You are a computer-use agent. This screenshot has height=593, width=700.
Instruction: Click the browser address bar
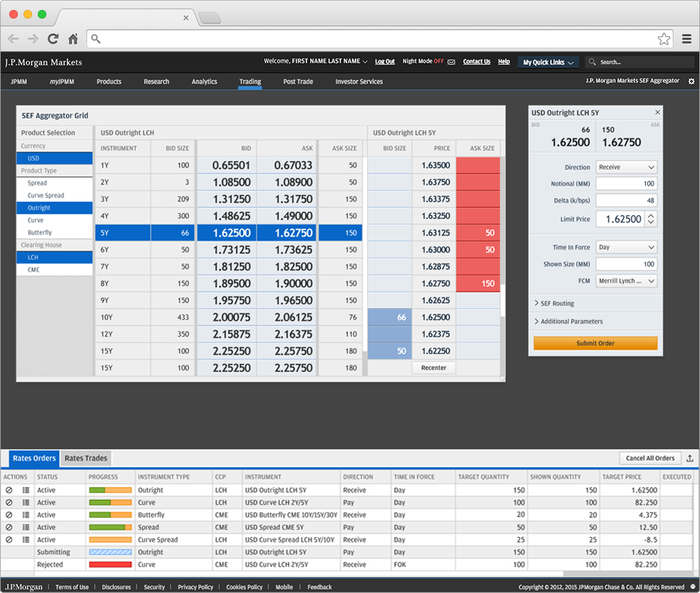[379, 39]
